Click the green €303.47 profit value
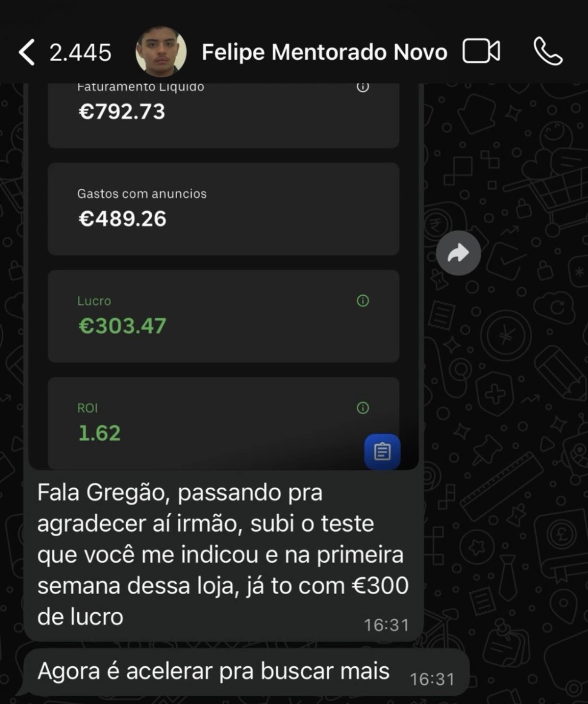The height and width of the screenshot is (704, 588). point(122,326)
